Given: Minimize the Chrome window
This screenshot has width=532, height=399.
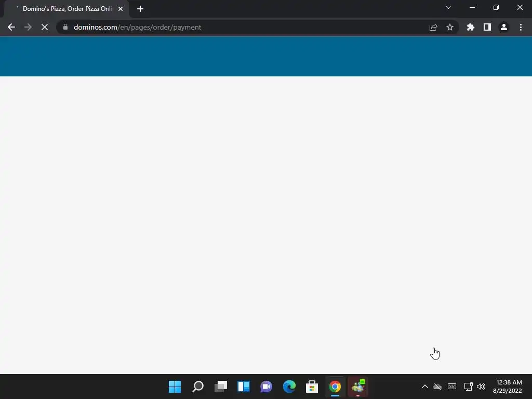Looking at the screenshot, I should (x=472, y=7).
